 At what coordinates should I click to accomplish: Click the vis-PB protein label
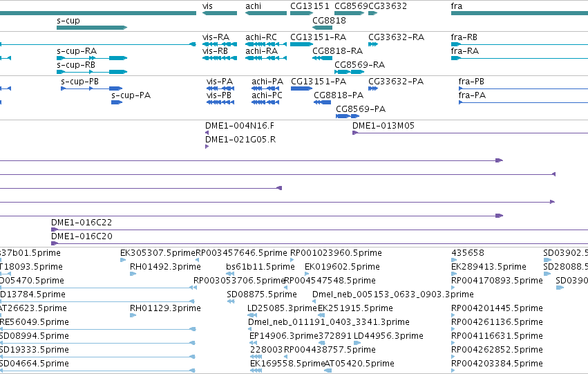218,95
